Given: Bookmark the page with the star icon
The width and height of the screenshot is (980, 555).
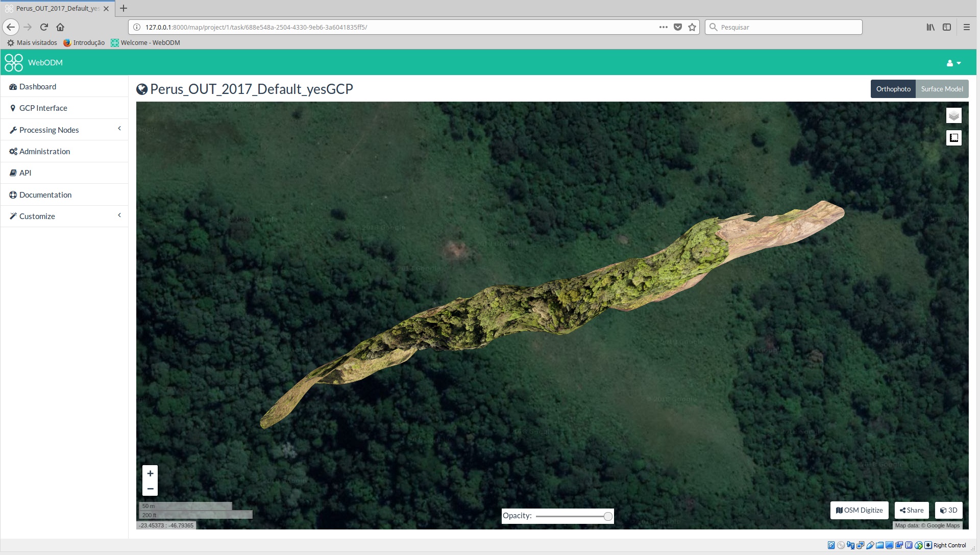Looking at the screenshot, I should 692,27.
